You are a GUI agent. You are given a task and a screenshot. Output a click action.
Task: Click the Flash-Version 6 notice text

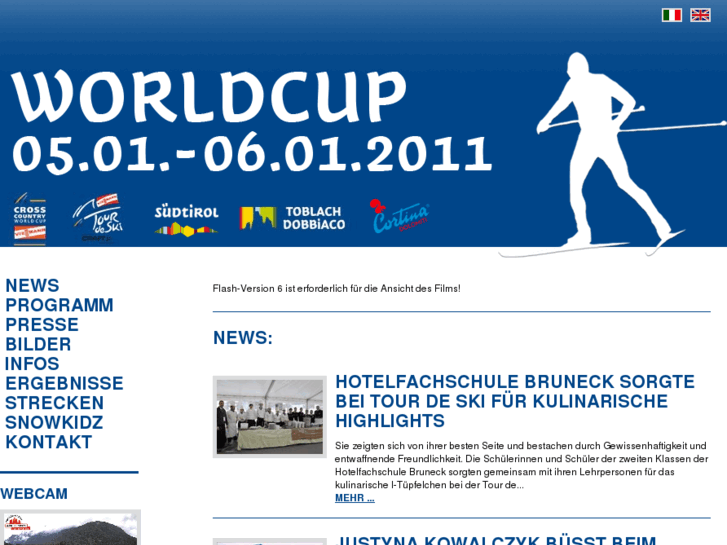coord(337,289)
